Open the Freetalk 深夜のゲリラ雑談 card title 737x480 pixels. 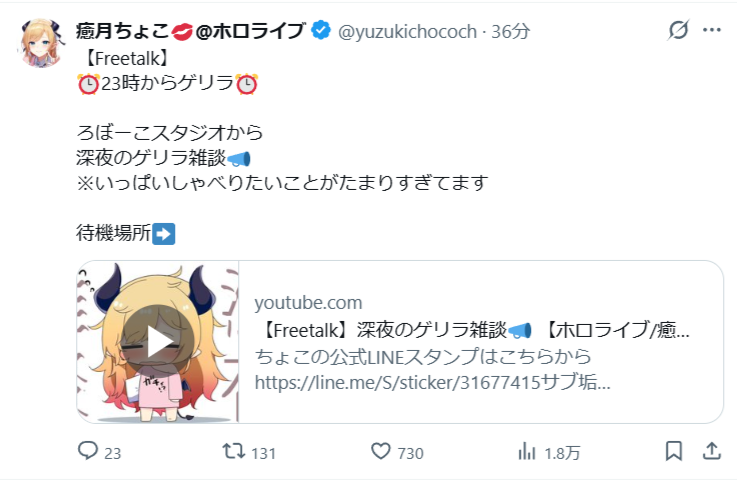pos(471,330)
